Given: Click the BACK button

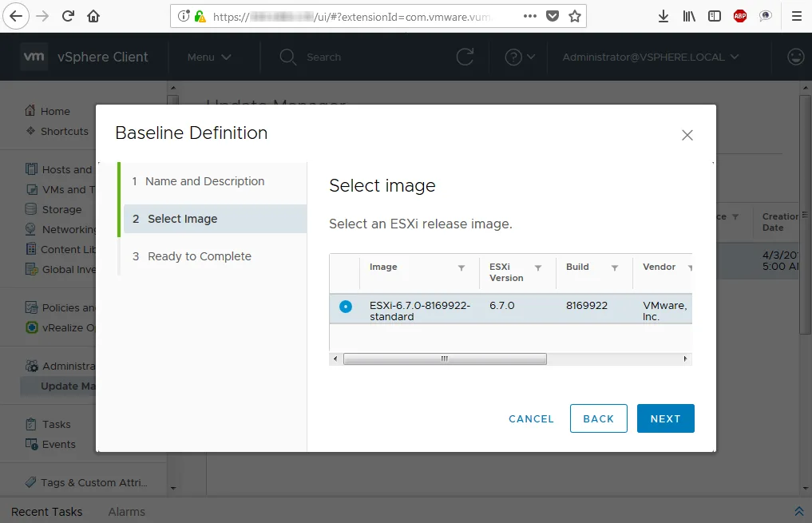Looking at the screenshot, I should [x=599, y=418].
